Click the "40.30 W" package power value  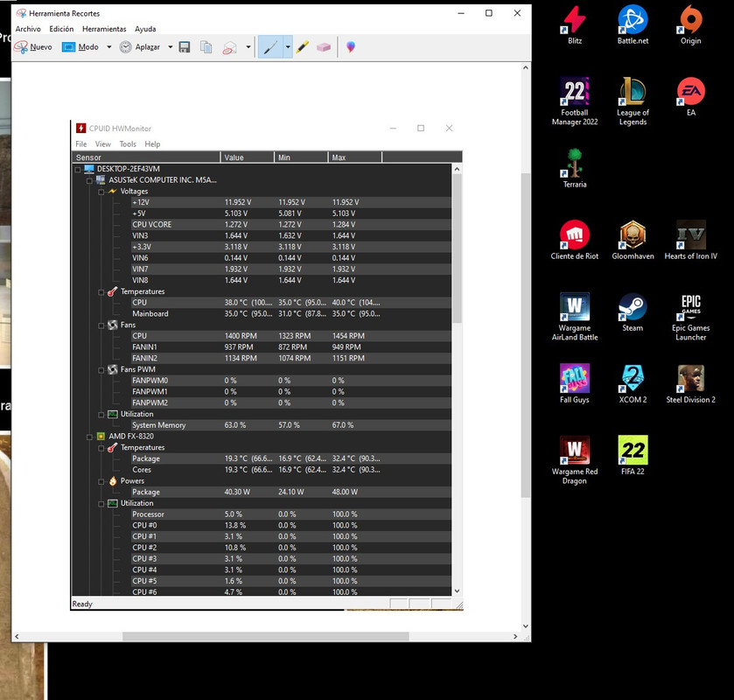tap(237, 492)
